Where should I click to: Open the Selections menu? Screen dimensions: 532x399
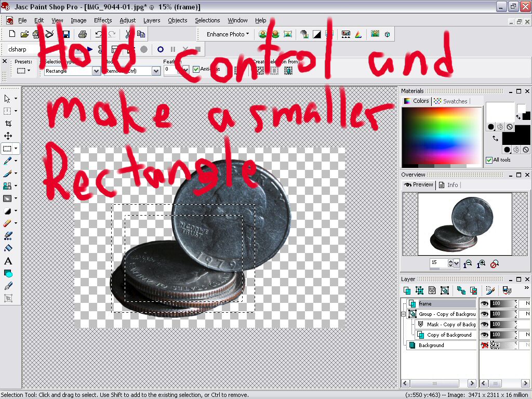[207, 20]
